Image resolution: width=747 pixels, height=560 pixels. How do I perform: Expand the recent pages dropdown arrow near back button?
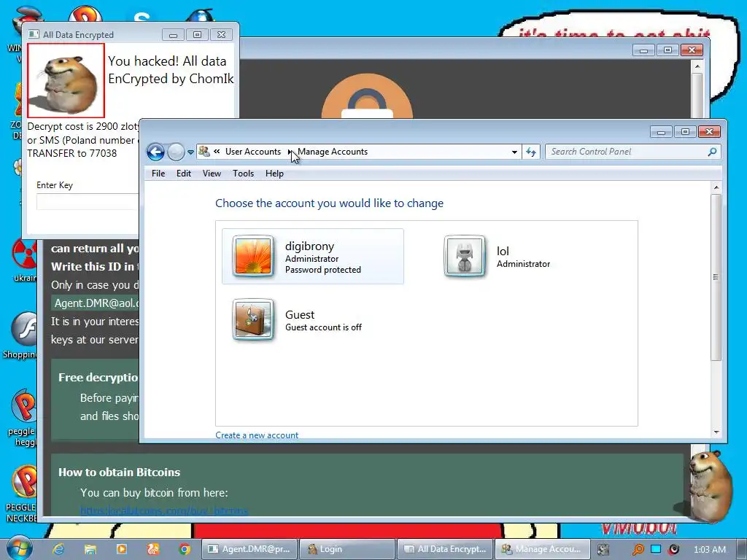[190, 152]
